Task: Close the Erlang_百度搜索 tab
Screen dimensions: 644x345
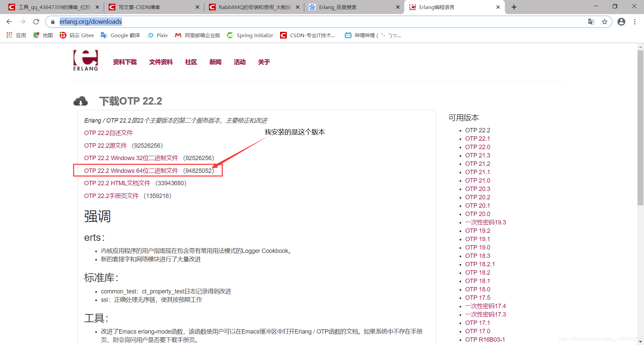Action: [398, 7]
